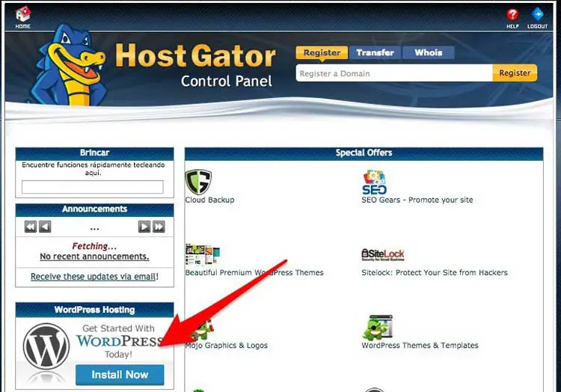The image size is (561, 392).
Task: Open the Help icon
Action: tap(512, 14)
